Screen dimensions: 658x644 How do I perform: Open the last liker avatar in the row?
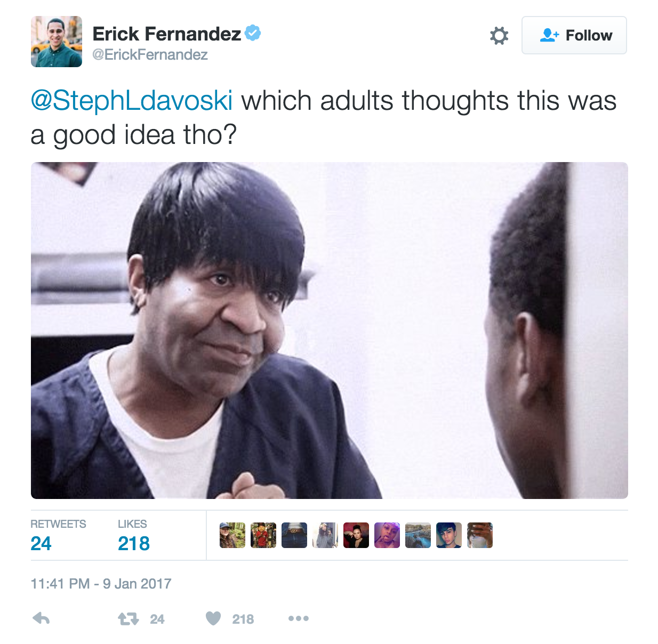point(480,535)
